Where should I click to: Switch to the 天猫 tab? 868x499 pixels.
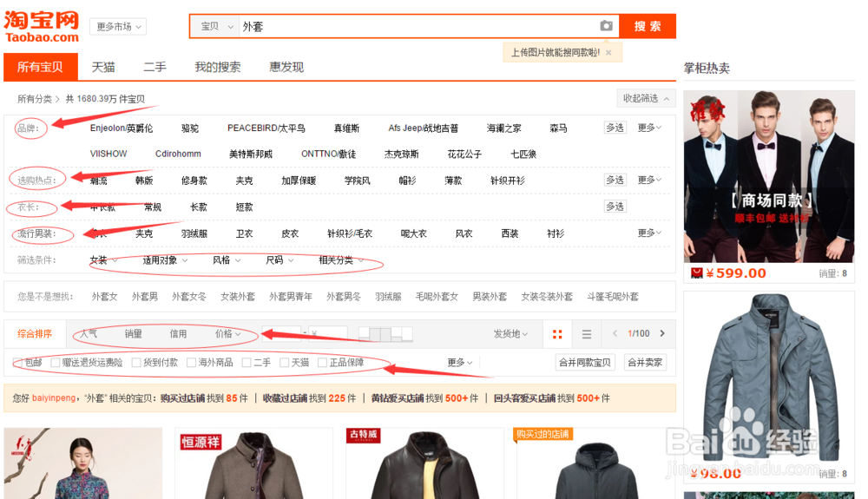click(x=103, y=67)
